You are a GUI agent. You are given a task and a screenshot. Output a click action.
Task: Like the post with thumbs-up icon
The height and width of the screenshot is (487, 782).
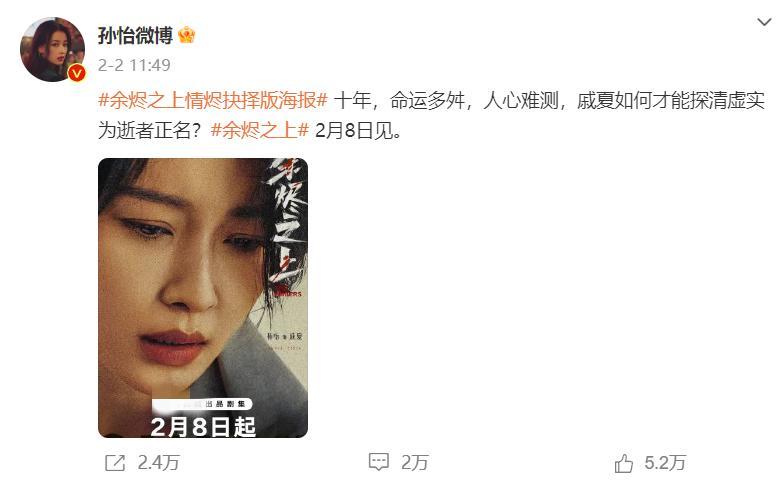coord(623,463)
